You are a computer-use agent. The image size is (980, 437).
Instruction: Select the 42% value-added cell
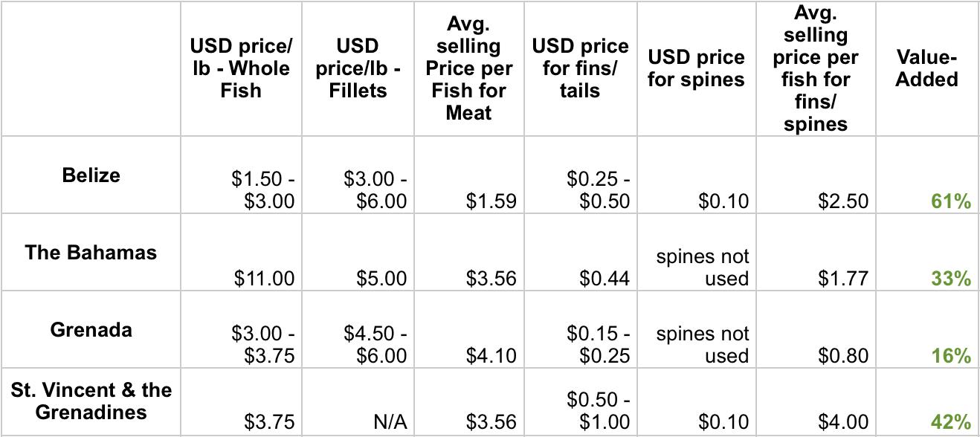(x=951, y=422)
